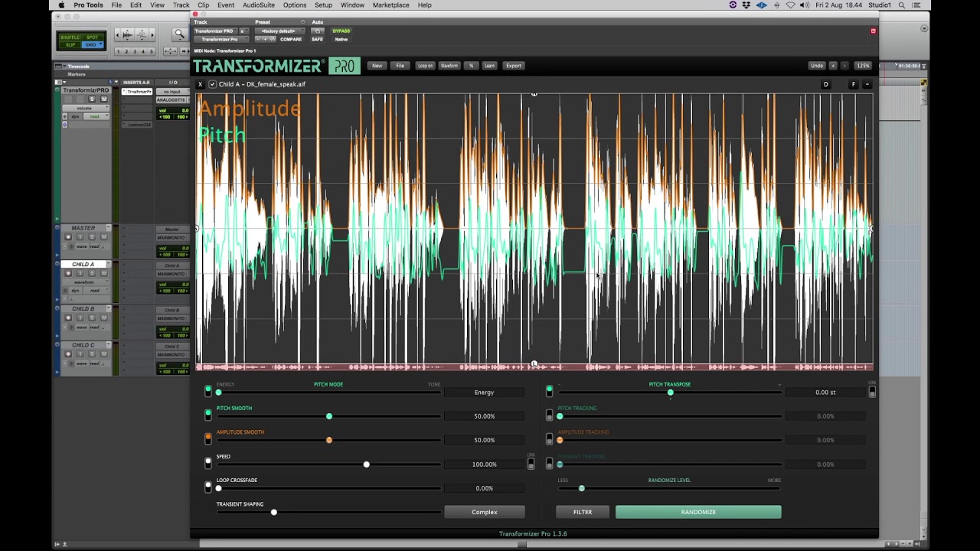980x551 pixels.
Task: Solo the TransformizrPRO track
Action: pyautogui.click(x=92, y=99)
